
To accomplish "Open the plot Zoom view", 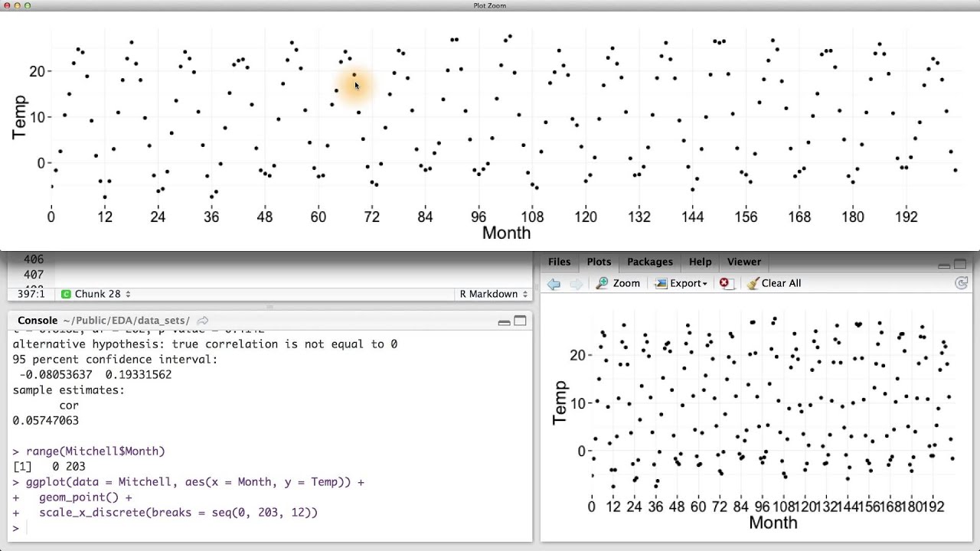I will pyautogui.click(x=618, y=283).
